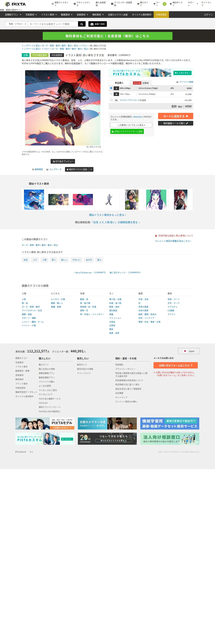Screen dimensions: 215x644
Task: Open 切り抜きプレビュー crop preview
Action: [63, 162]
